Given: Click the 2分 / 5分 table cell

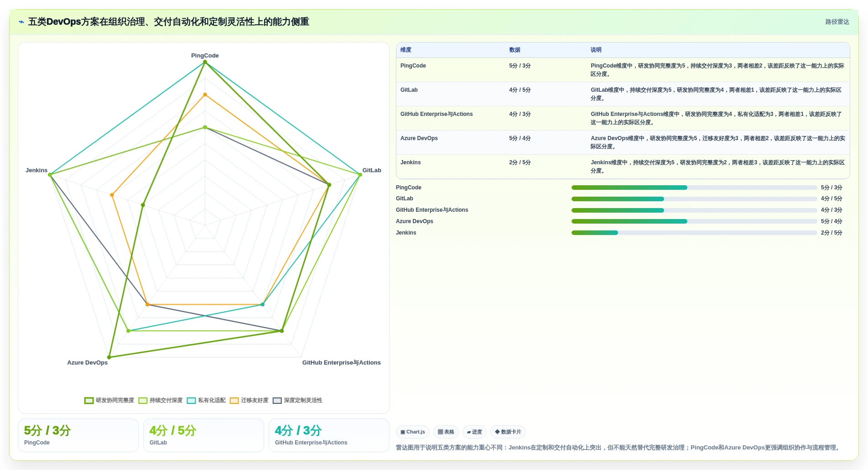Looking at the screenshot, I should tap(520, 162).
